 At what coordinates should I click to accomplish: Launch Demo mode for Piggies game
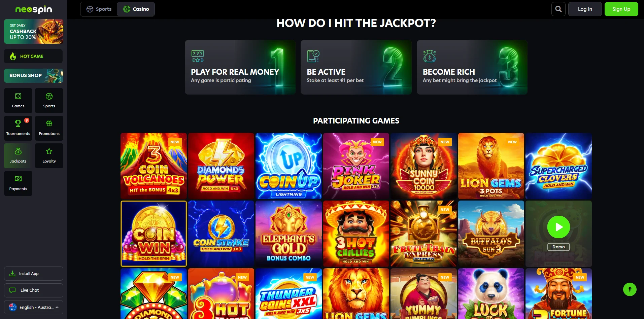(558, 247)
